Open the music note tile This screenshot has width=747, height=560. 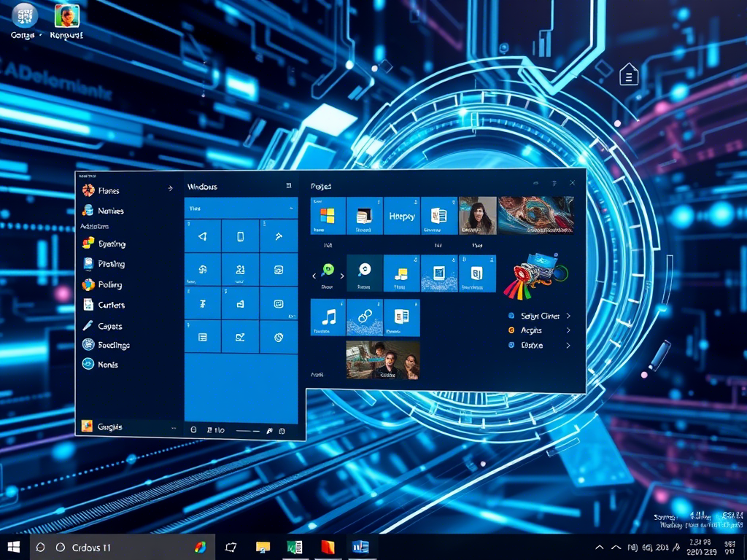pos(328,318)
